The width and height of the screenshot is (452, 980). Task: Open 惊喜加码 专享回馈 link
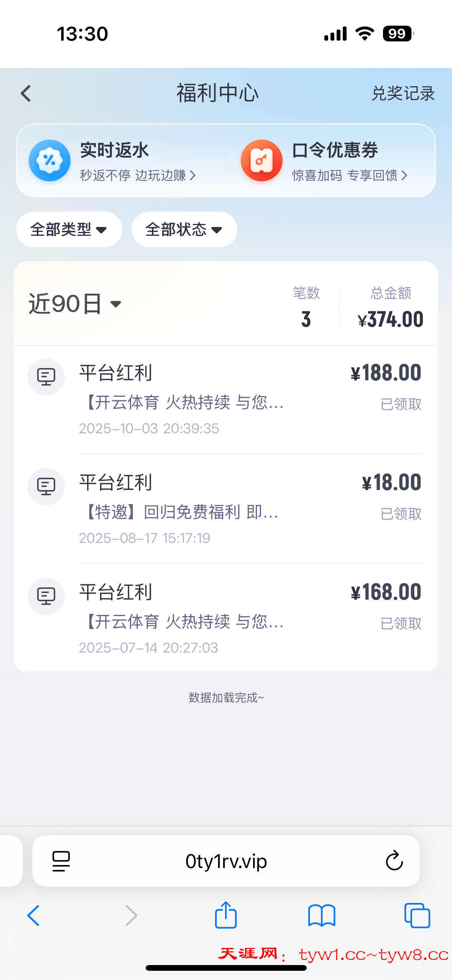(x=349, y=176)
